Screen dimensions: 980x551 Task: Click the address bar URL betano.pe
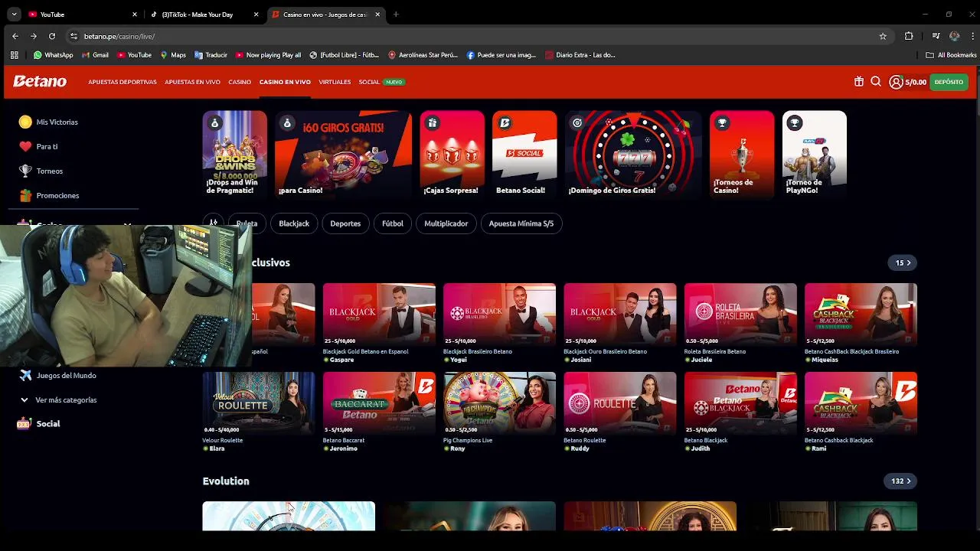(119, 36)
